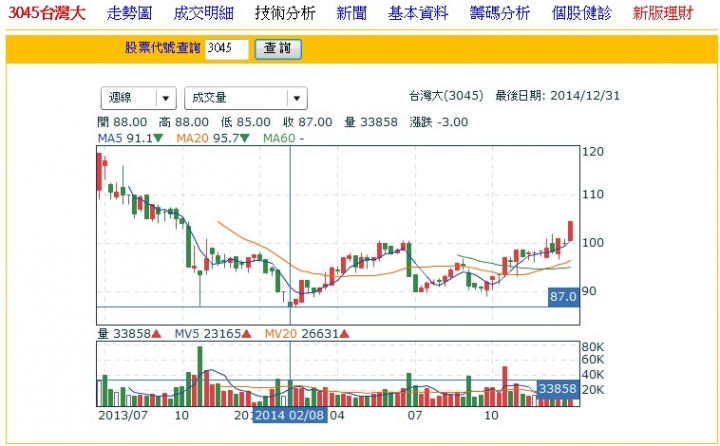Click the 股票代號查詢 label
The image size is (720, 446).
163,48
